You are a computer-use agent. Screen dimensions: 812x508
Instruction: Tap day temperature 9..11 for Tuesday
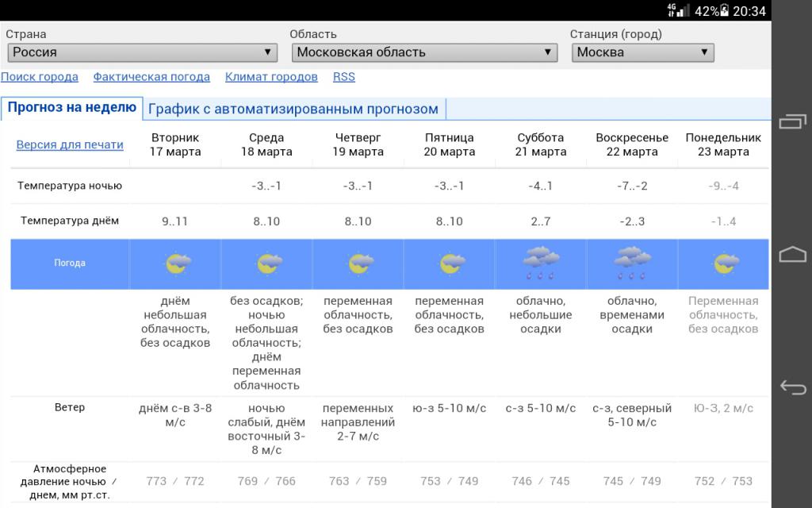175,221
